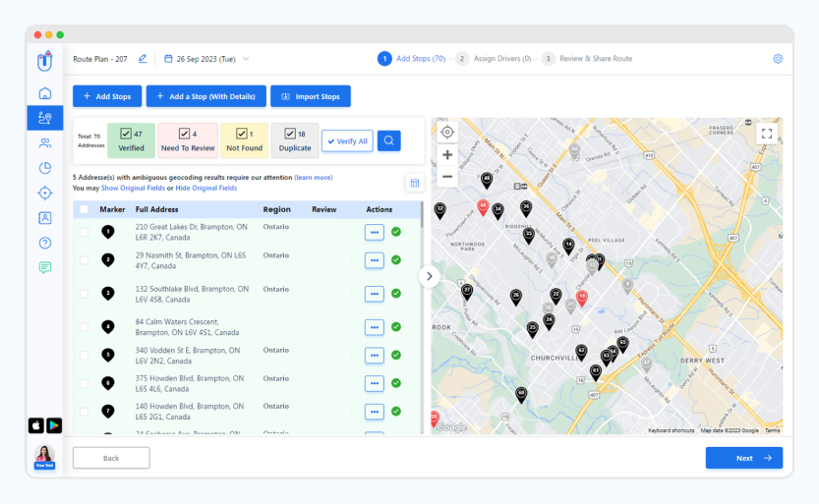This screenshot has height=504, width=819.
Task: Check the row for 210 Great Lakes Dr
Action: click(85, 232)
